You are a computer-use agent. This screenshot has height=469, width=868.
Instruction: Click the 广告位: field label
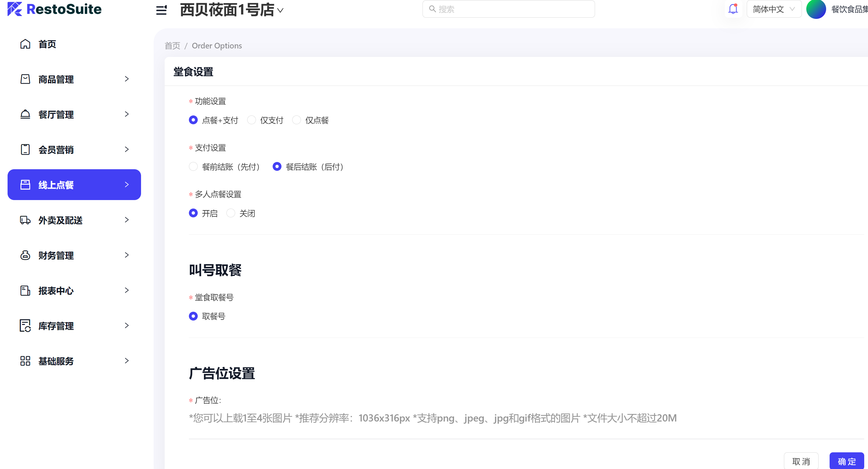click(x=208, y=400)
